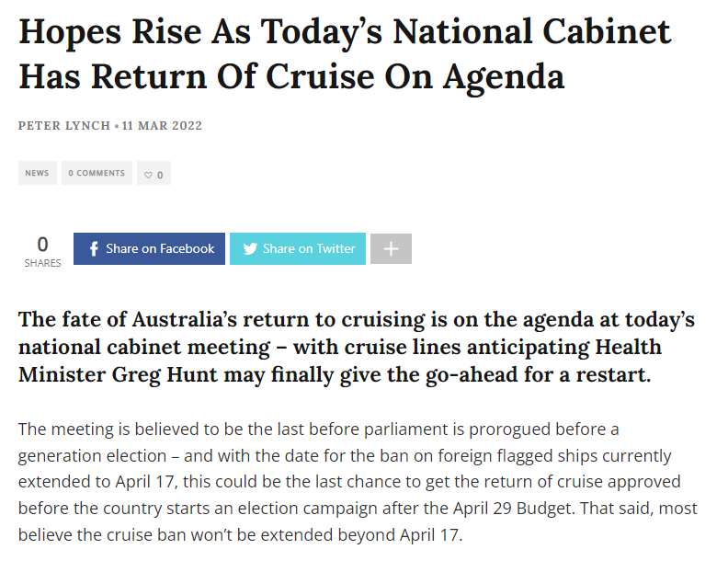The image size is (728, 561).
Task: Open more sharing options plus button
Action: pyautogui.click(x=391, y=249)
